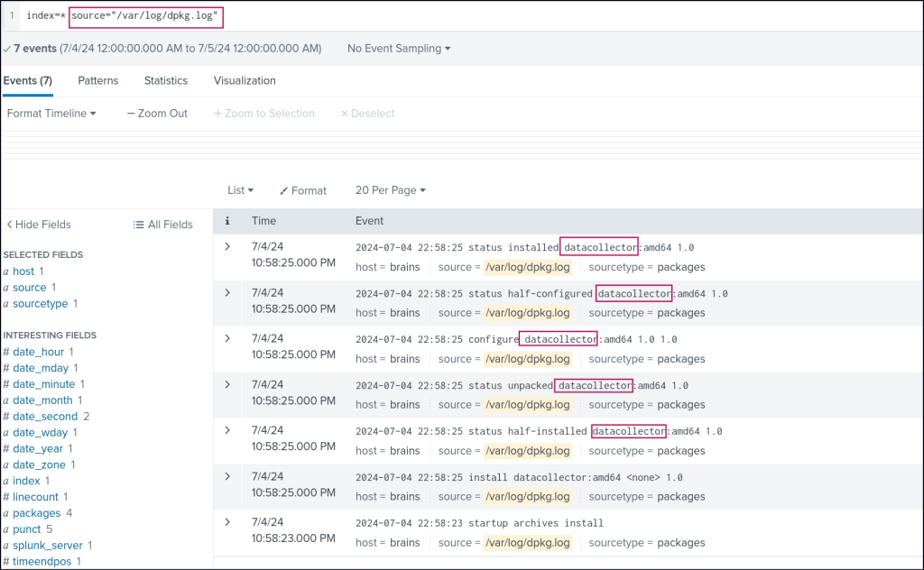The image size is (924, 570).
Task: Click the Time column header
Action: tap(264, 220)
